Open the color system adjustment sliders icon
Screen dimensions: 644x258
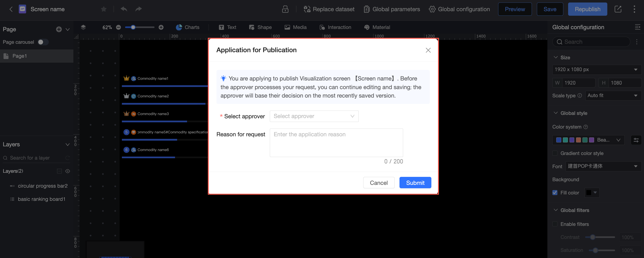[636, 140]
